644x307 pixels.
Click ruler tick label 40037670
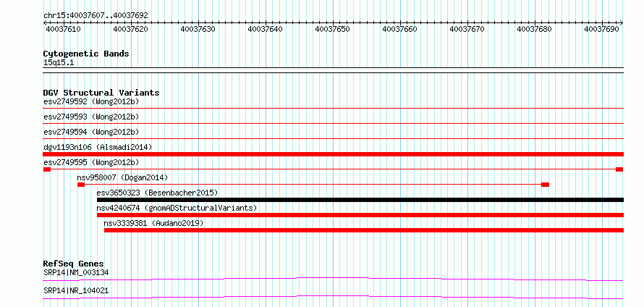[467, 29]
